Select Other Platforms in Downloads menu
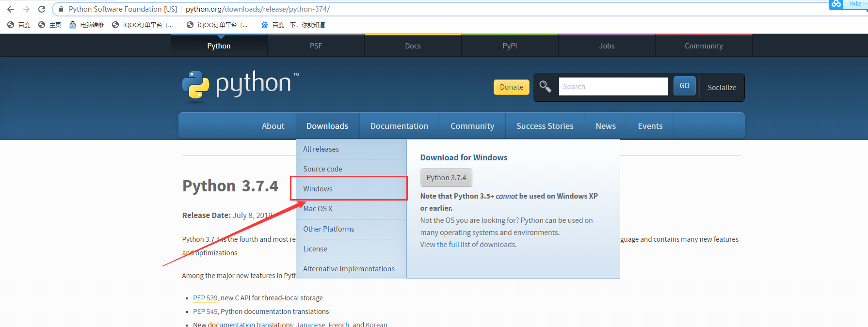Screen dimensions: 868x327 351,229
